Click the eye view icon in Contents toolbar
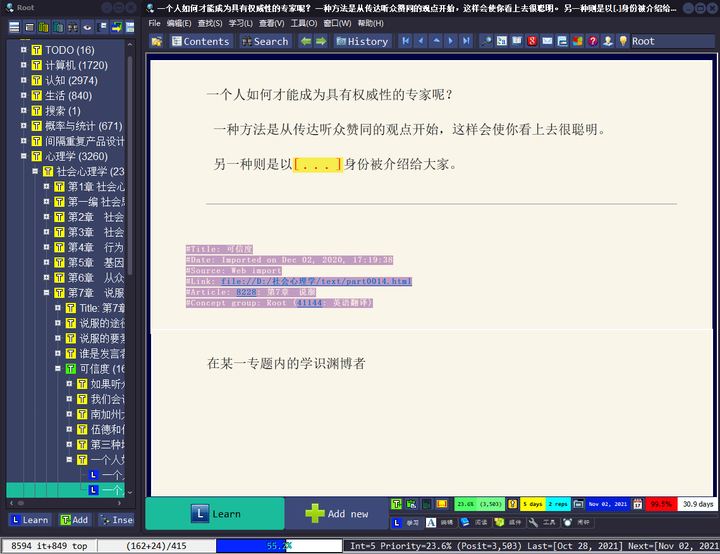720x554 pixels. point(87,28)
